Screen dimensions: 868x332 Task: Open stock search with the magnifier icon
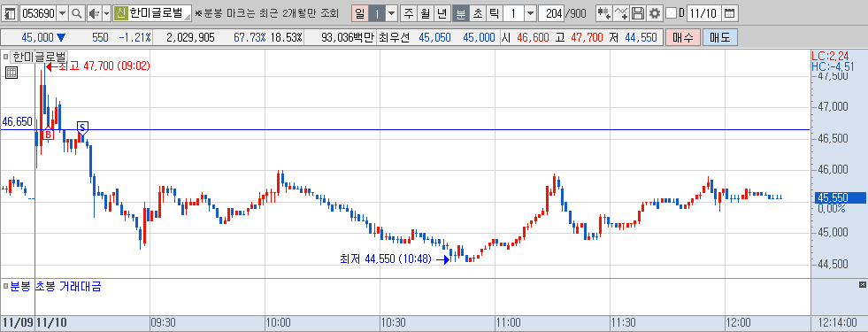[x=77, y=12]
